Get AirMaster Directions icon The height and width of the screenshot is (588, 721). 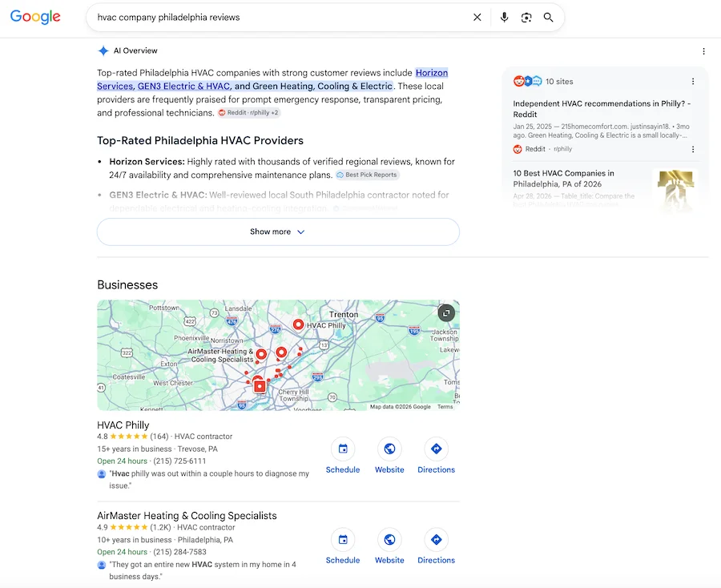(x=436, y=539)
